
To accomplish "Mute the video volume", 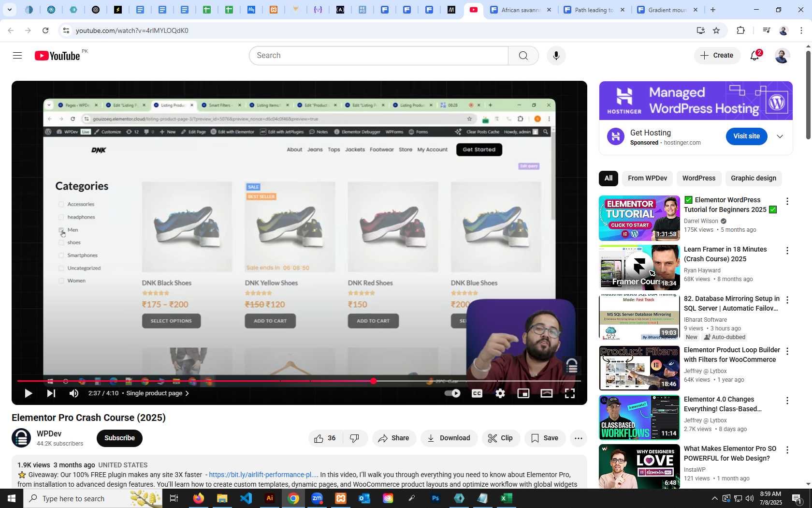I will (73, 393).
